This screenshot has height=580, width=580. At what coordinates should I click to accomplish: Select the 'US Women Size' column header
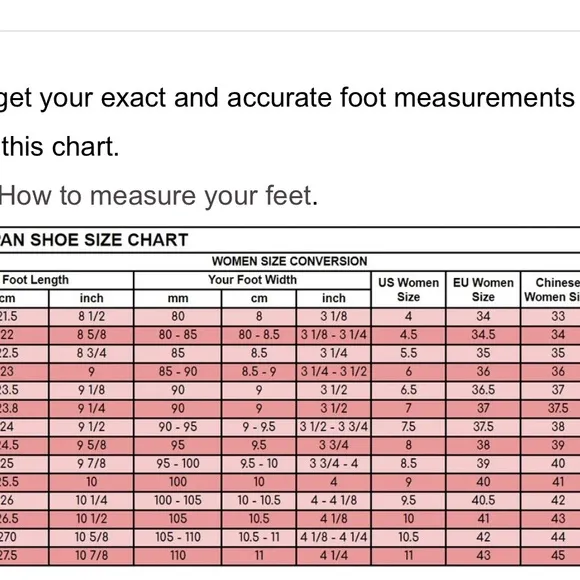(408, 290)
